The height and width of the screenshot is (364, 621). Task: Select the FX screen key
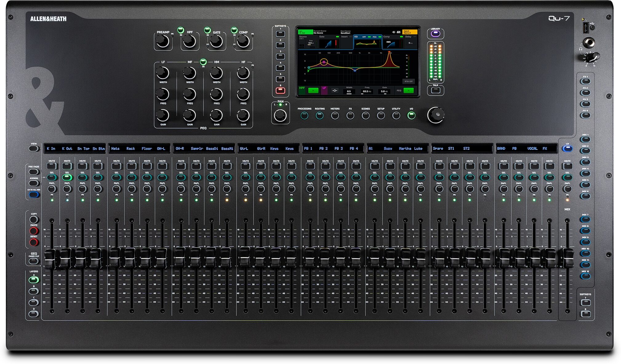coord(350,116)
